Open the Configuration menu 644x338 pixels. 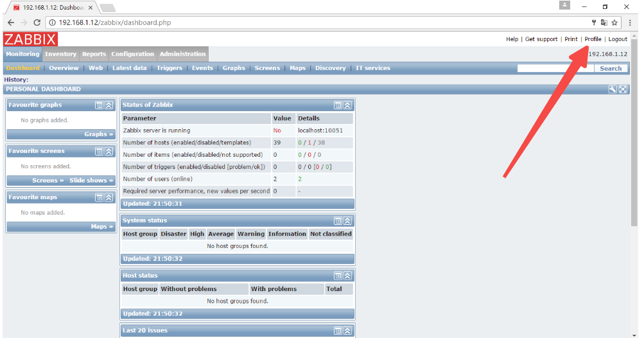click(x=133, y=54)
